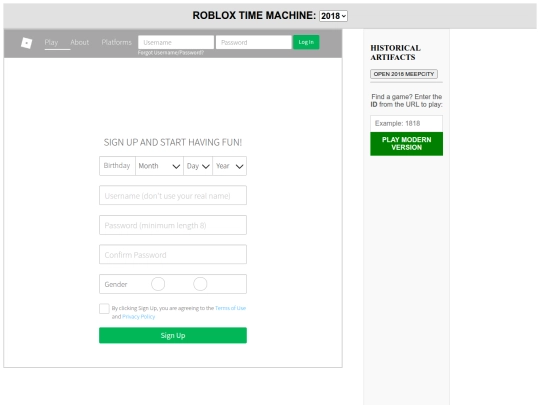540x405 pixels.
Task: Click the green Log In button
Action: [x=306, y=42]
